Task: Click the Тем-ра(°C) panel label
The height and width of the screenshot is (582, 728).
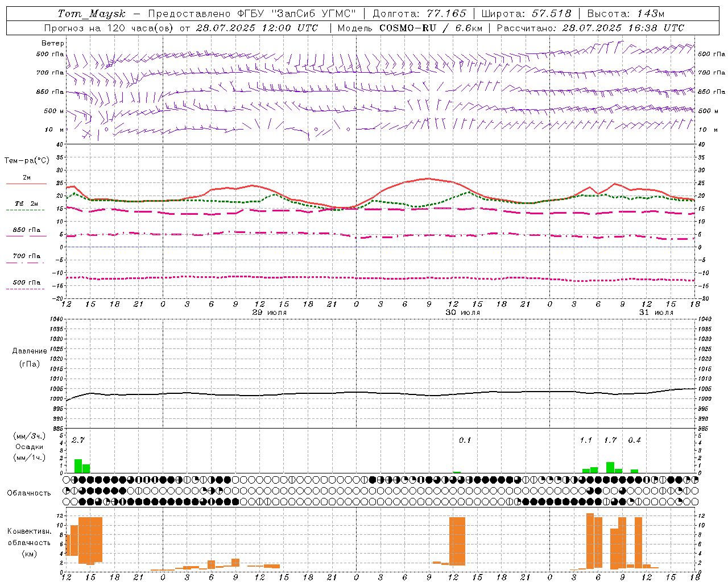Action: (x=27, y=161)
